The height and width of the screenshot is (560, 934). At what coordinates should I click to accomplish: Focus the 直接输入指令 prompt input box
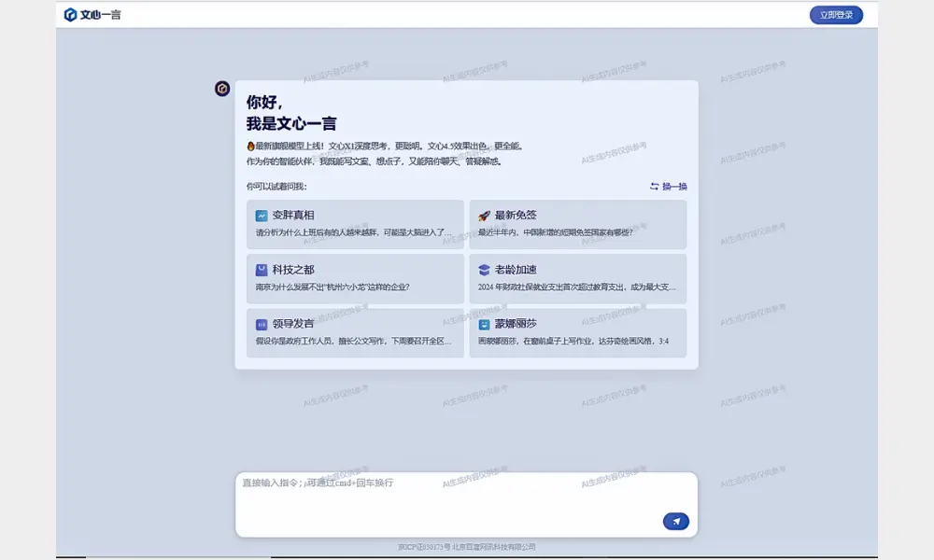point(466,505)
